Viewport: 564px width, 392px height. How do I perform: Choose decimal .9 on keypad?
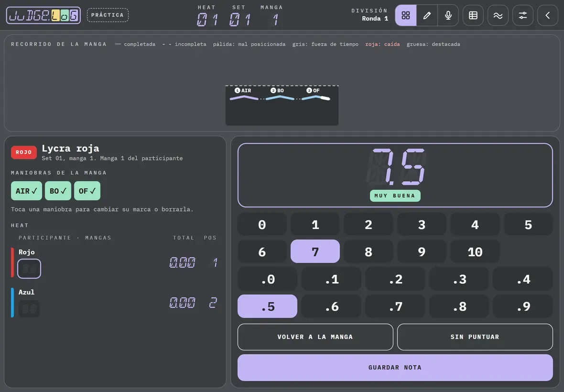(x=522, y=306)
